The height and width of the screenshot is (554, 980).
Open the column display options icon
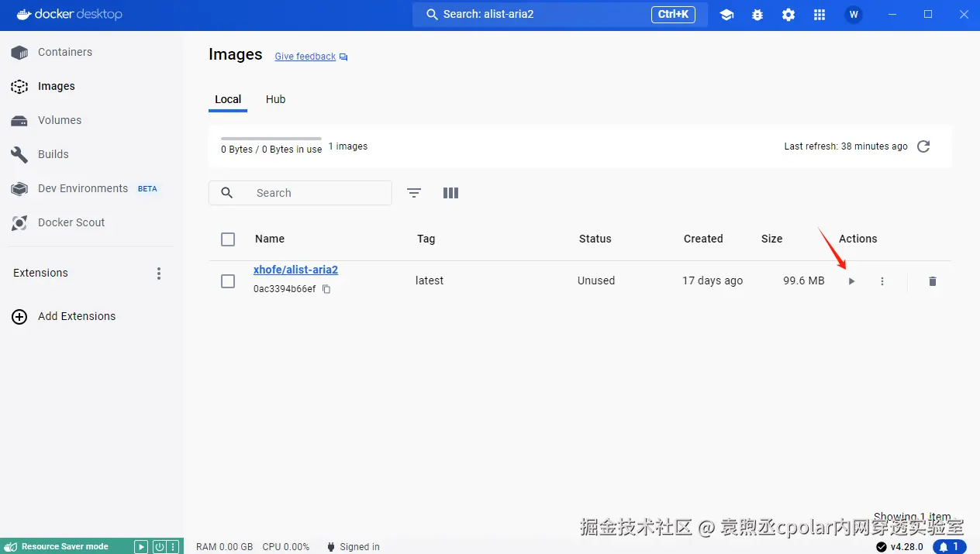point(450,193)
